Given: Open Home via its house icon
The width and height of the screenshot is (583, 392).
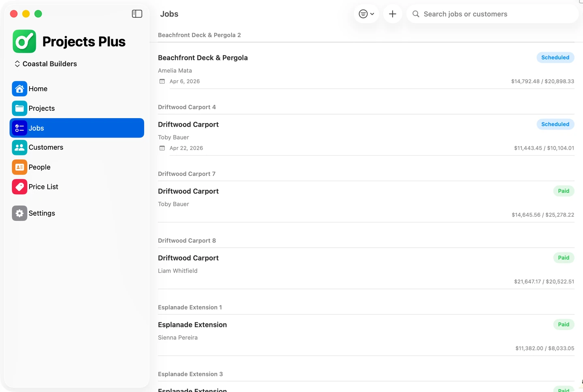Looking at the screenshot, I should tap(19, 89).
